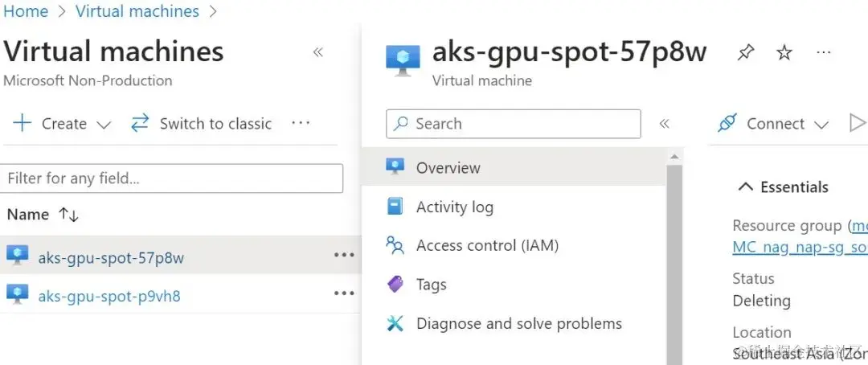868x365 pixels.
Task: Click the VM icon beside aks-gpu-spot-p9vh8
Action: (x=18, y=295)
